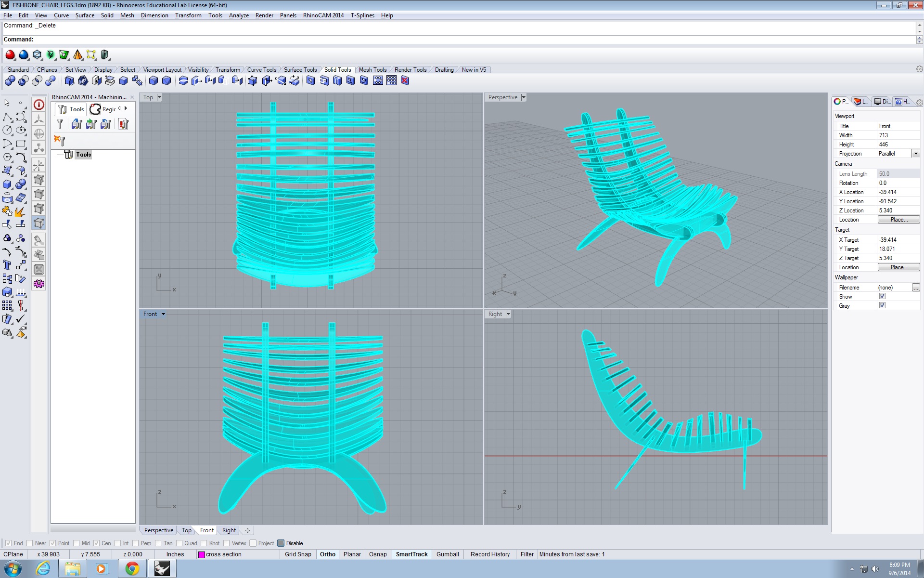This screenshot has height=578, width=924.
Task: Toggle Gumball in the status bar
Action: click(x=447, y=554)
